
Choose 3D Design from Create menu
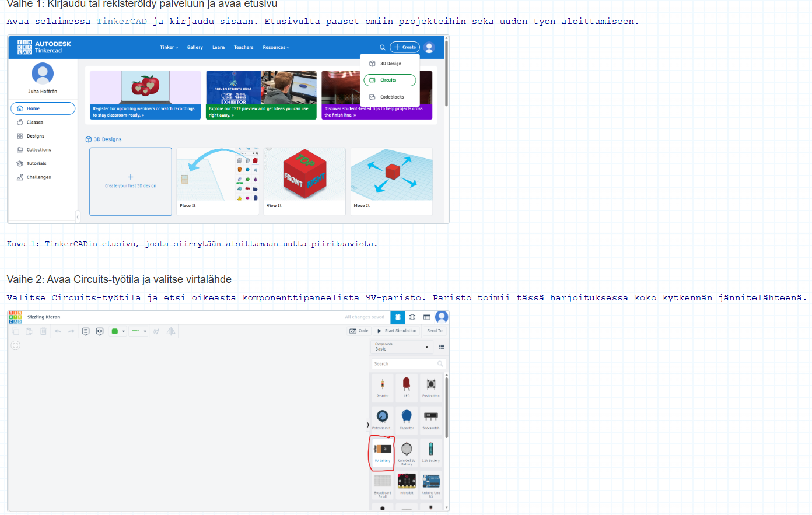click(390, 64)
